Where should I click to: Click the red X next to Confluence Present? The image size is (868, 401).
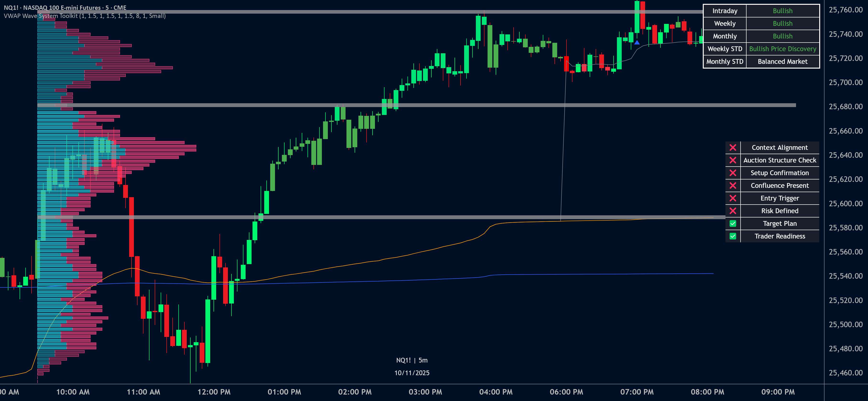click(x=733, y=185)
